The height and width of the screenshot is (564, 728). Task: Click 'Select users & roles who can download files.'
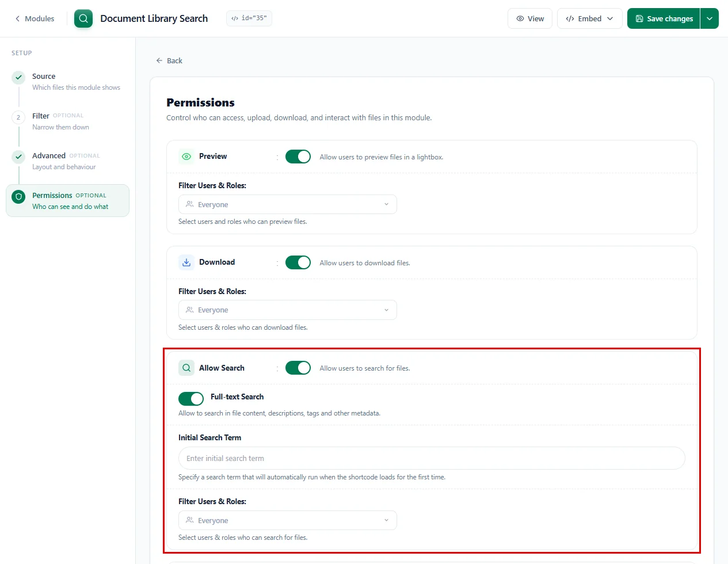tap(243, 327)
